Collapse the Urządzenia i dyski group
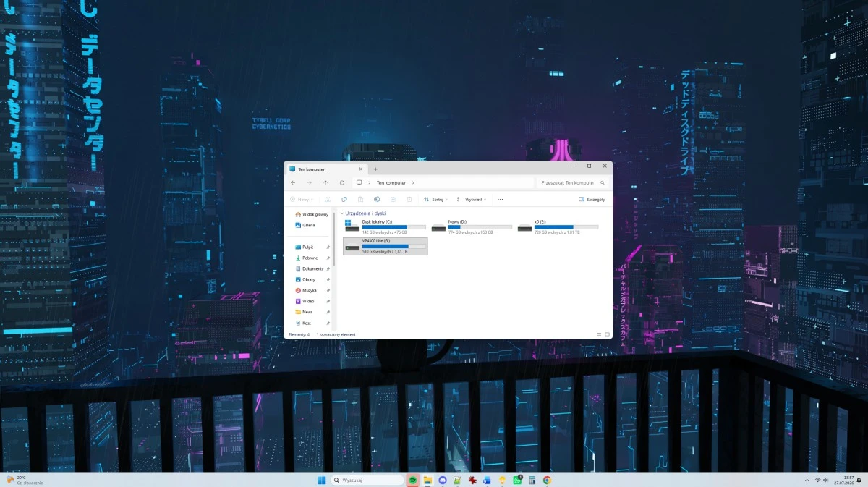The image size is (868, 487). click(x=342, y=213)
